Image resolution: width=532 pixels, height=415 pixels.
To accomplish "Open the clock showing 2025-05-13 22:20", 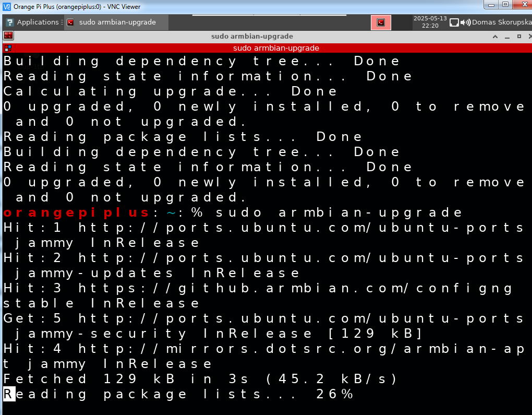I will [x=430, y=22].
